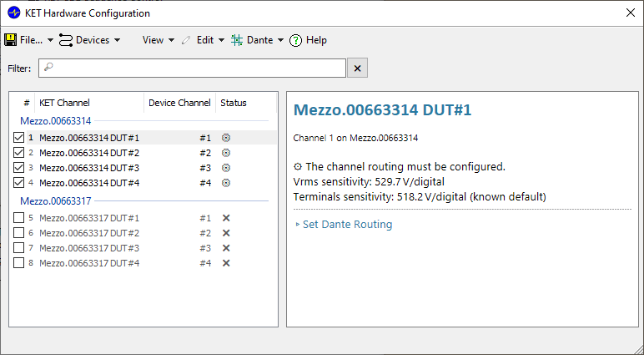
Task: Open the View dropdown menu
Action: [x=158, y=40]
